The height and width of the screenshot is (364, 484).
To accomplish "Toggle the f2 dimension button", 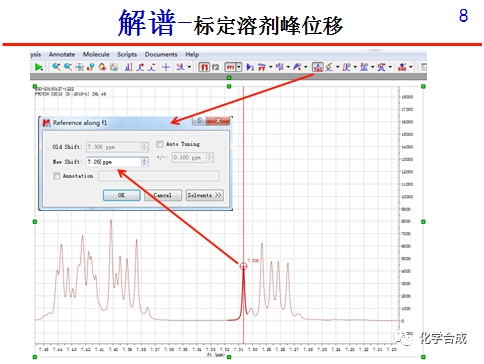I will [216, 67].
